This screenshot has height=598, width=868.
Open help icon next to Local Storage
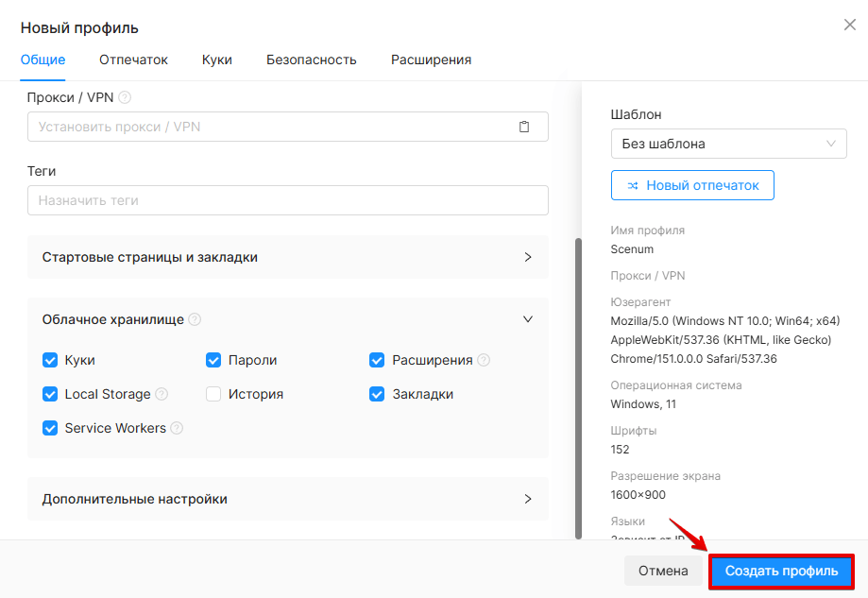162,394
